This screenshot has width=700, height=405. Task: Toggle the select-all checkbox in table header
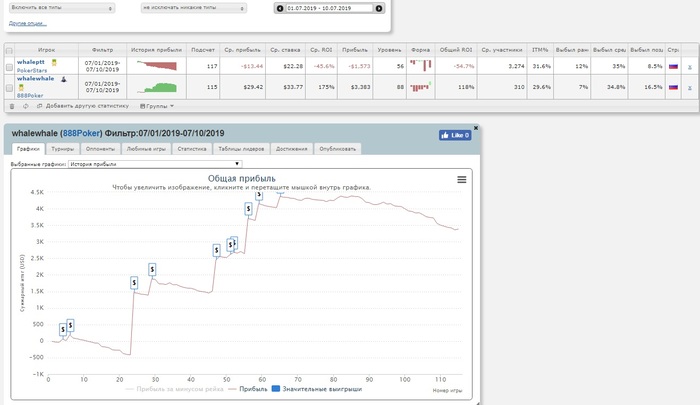(x=9, y=50)
